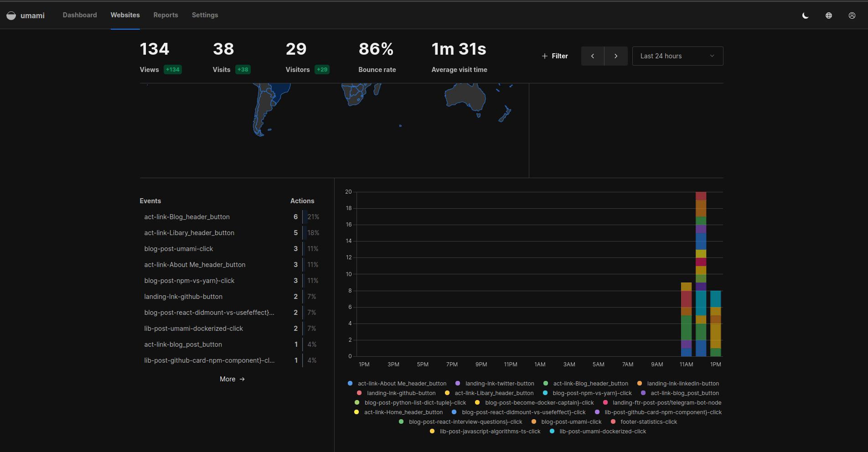Select blog-post-umami-click event row

click(x=232, y=249)
